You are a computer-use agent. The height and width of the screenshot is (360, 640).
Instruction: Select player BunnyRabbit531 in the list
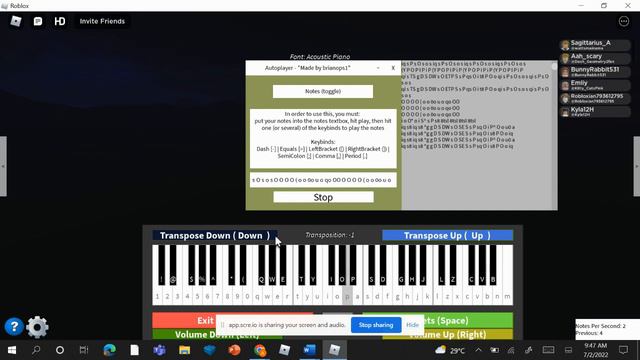[595, 72]
